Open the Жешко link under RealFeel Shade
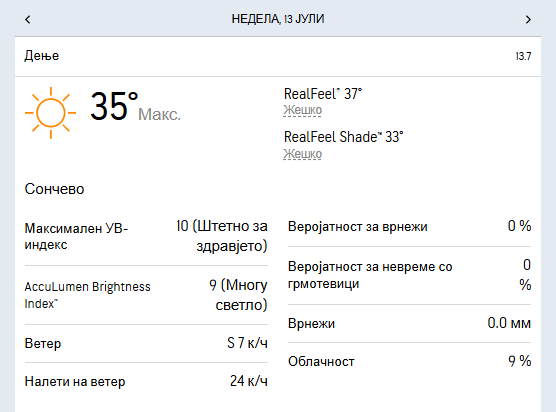Screen dimensions: 556x412 (x=302, y=154)
